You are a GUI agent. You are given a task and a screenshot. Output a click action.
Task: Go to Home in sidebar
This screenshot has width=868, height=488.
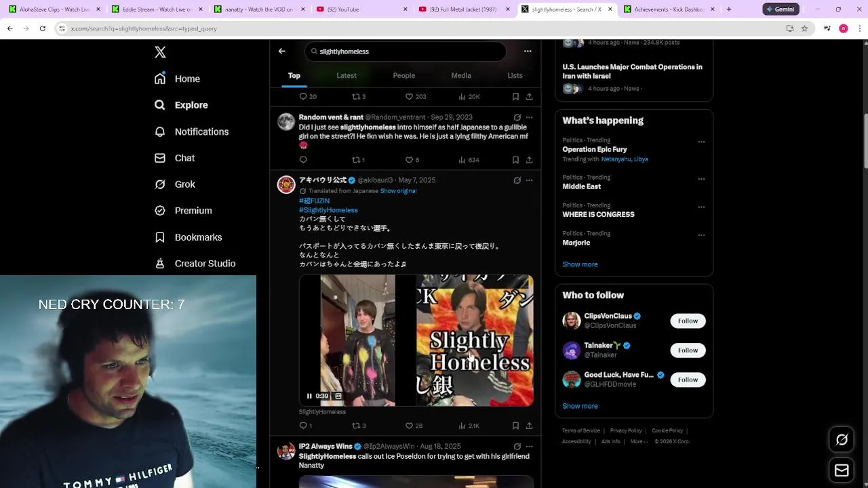click(177, 79)
